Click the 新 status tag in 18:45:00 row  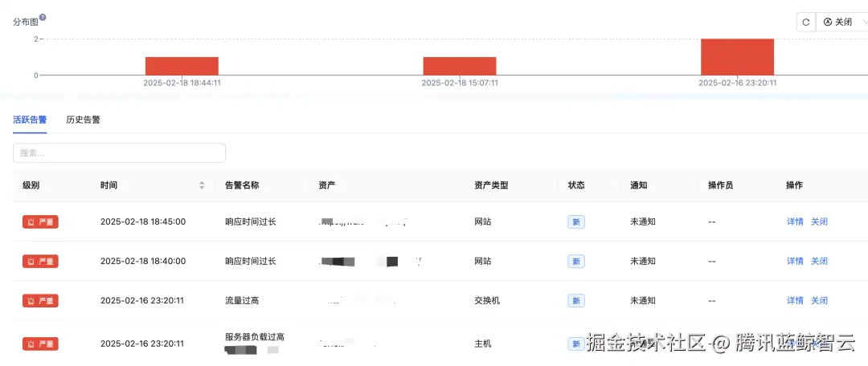[x=576, y=222]
